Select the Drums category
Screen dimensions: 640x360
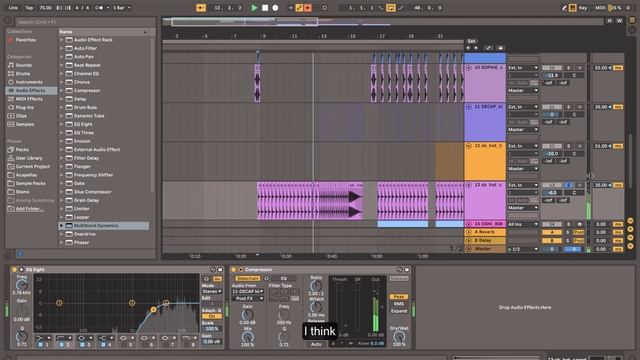click(23, 74)
